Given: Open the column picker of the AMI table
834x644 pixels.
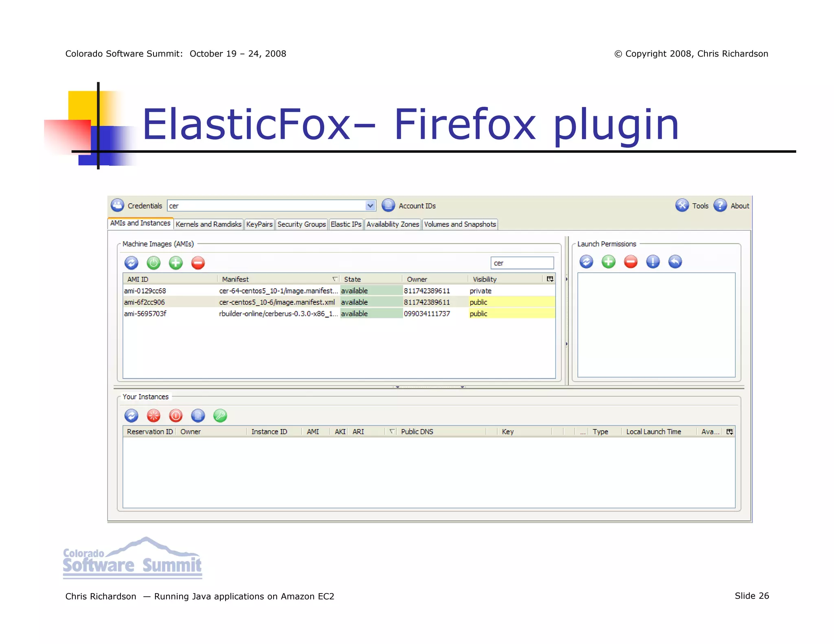Looking at the screenshot, I should pyautogui.click(x=550, y=279).
